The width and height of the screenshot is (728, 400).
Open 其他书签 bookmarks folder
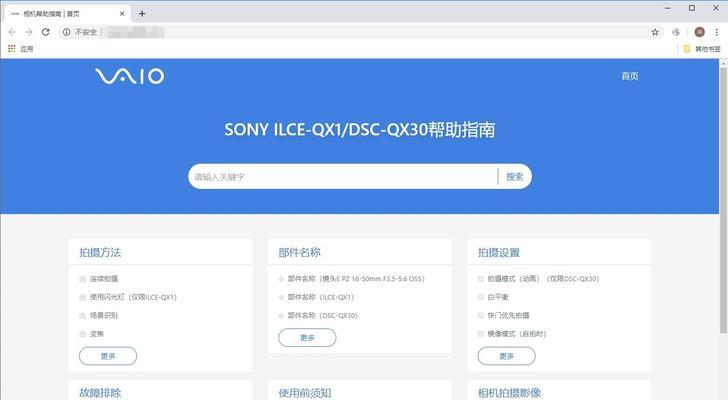pyautogui.click(x=702, y=49)
